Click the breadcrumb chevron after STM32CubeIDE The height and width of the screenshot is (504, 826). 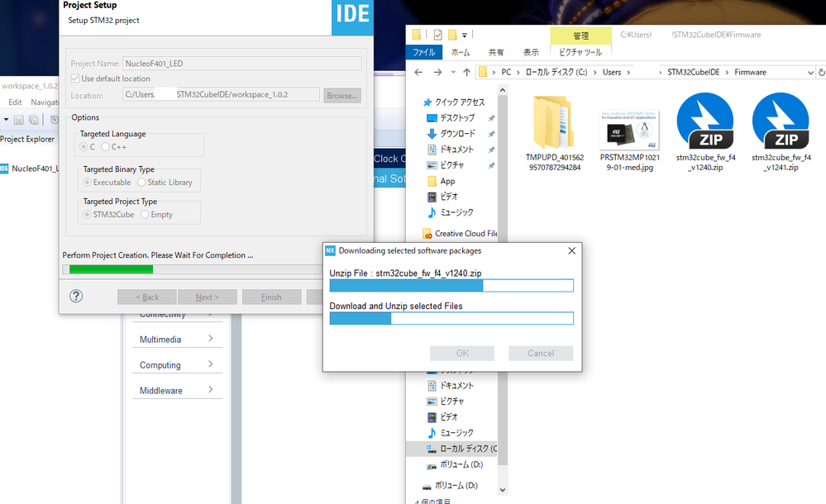tap(727, 72)
